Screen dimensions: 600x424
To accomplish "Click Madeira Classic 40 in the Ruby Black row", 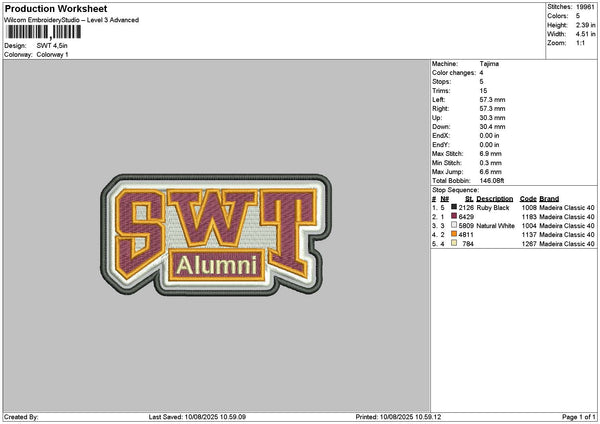I will point(567,208).
